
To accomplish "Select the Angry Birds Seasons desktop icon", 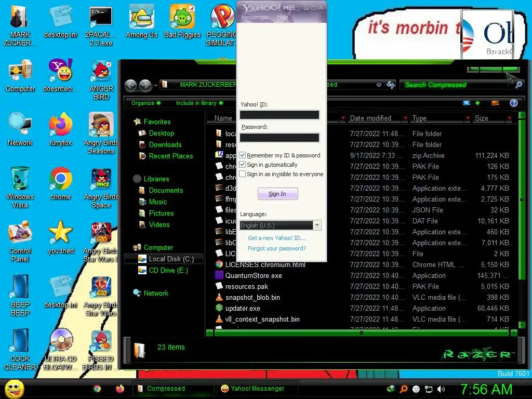I will pyautogui.click(x=101, y=134).
